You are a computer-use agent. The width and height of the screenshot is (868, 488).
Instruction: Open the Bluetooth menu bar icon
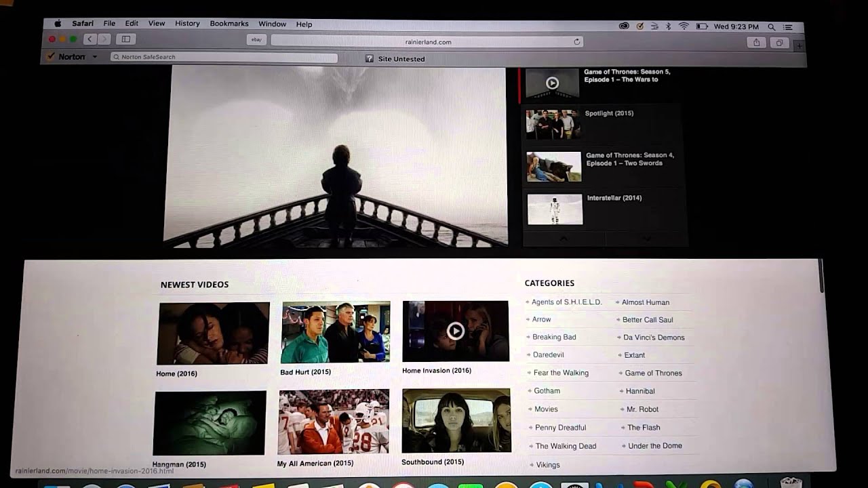click(668, 26)
